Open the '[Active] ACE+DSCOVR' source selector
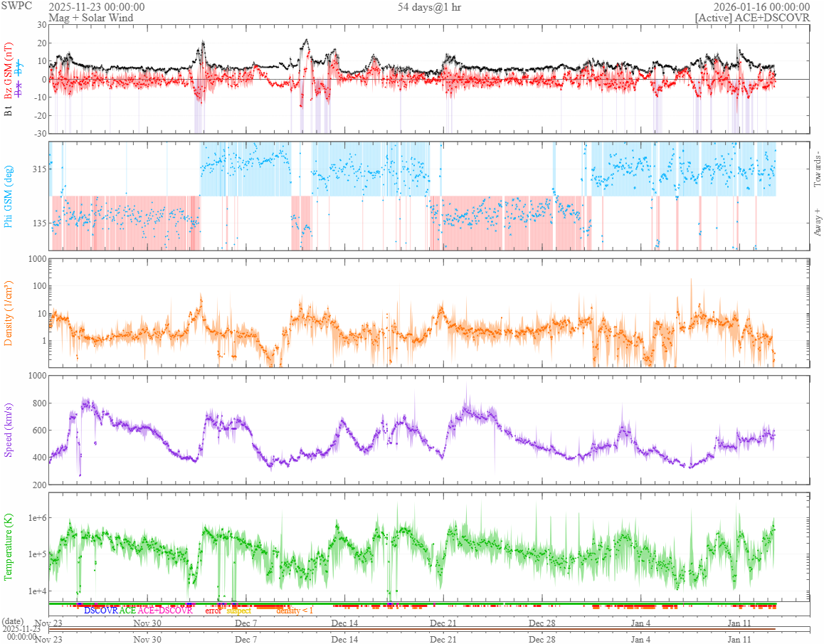 pyautogui.click(x=753, y=17)
